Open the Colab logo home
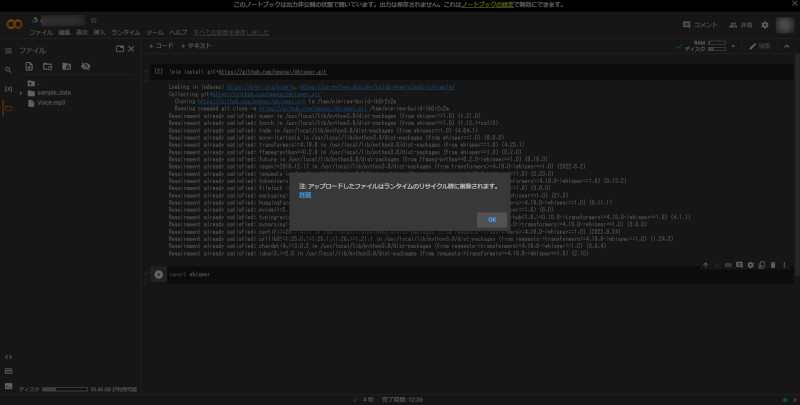This screenshot has height=405, width=800. pos(14,24)
